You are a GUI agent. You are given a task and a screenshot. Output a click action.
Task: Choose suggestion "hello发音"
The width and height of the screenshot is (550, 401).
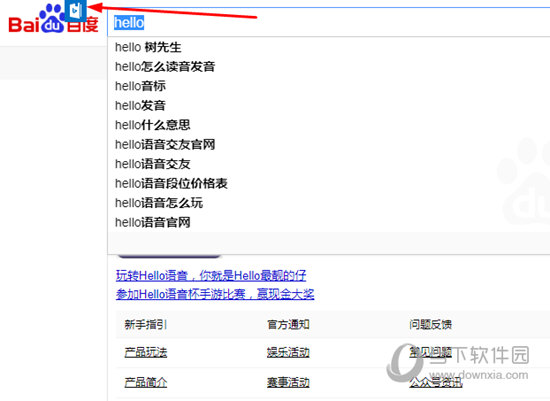coord(140,105)
